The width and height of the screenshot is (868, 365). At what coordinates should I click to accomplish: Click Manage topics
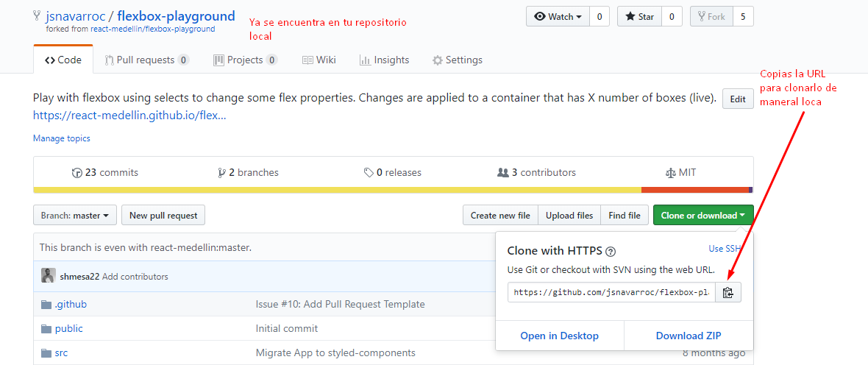(62, 138)
